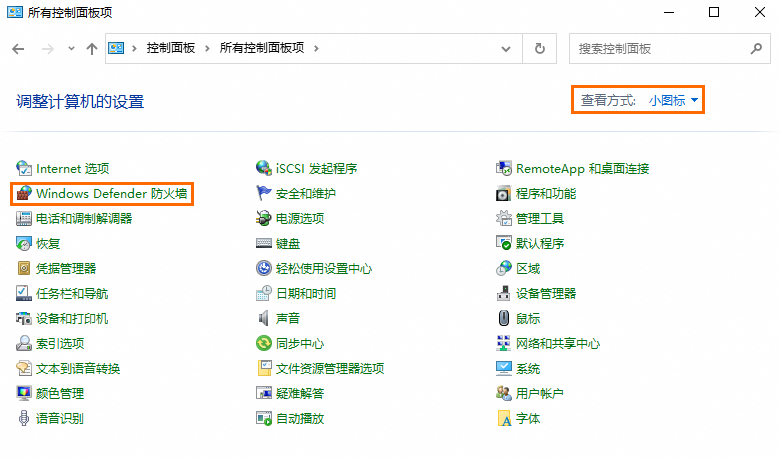The height and width of the screenshot is (459, 780).
Task: Open the 日期和时间 calendar icon
Action: (264, 294)
